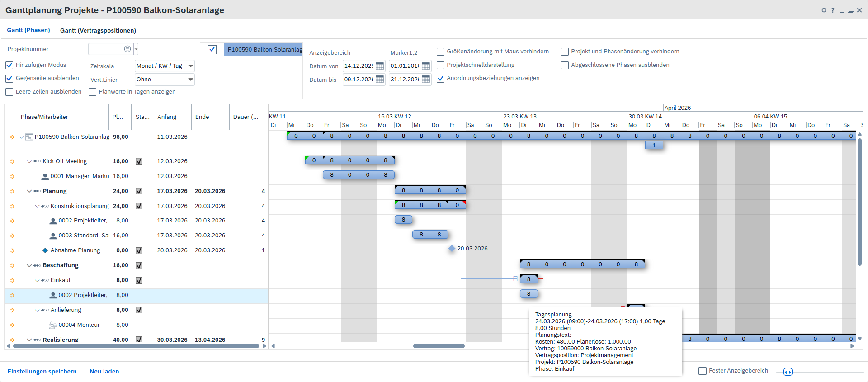Viewport: 868px width, 382px height.
Task: Click Einstellungen speichern link
Action: pos(42,372)
